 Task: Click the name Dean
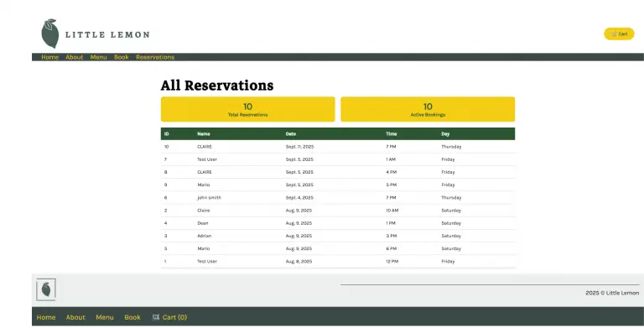tap(202, 223)
